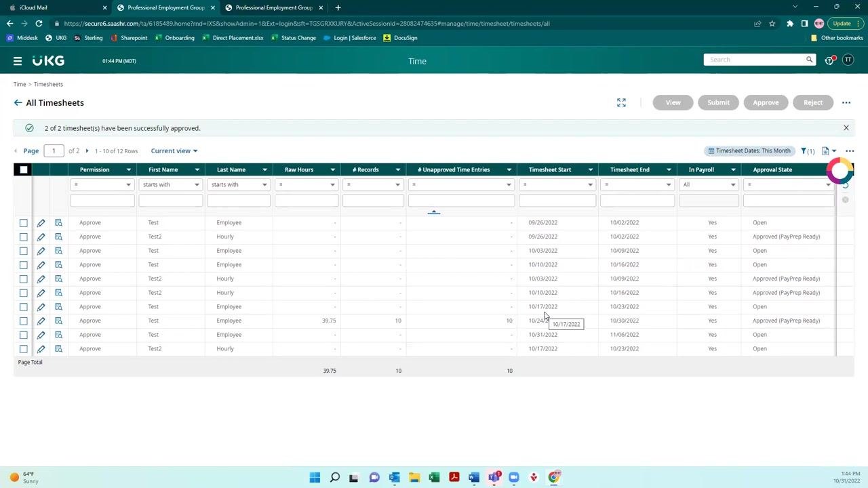Open more actions menu next to Reject

(x=846, y=103)
